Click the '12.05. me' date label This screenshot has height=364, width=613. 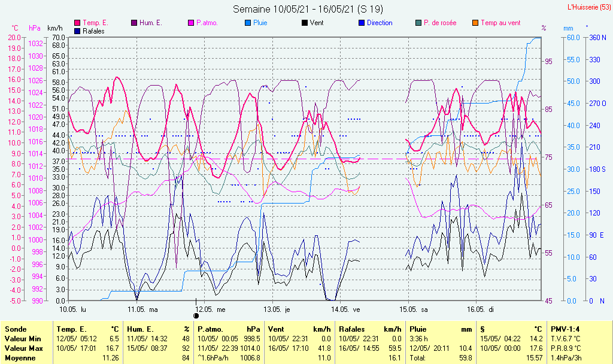tap(211, 310)
